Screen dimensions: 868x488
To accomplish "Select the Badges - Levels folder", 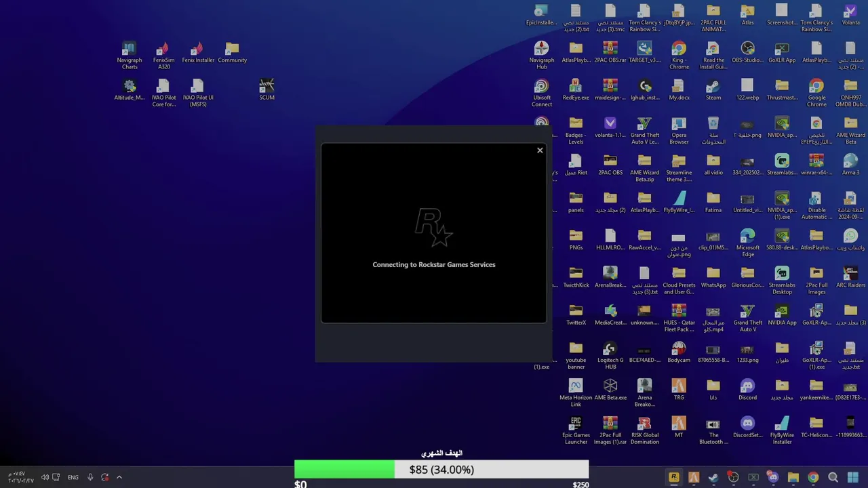I will coord(576,131).
